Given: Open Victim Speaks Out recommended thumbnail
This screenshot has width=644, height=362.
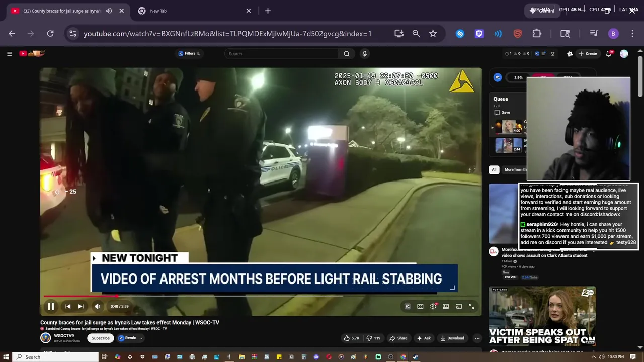Looking at the screenshot, I should tap(542, 316).
